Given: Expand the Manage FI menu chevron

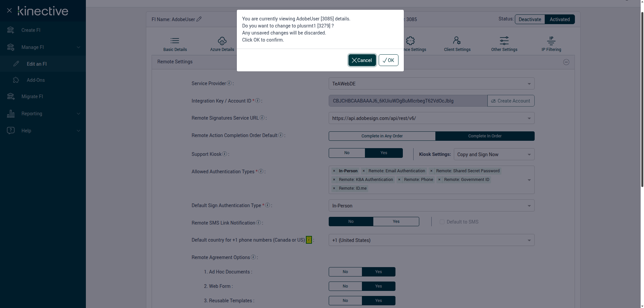Looking at the screenshot, I should (78, 47).
